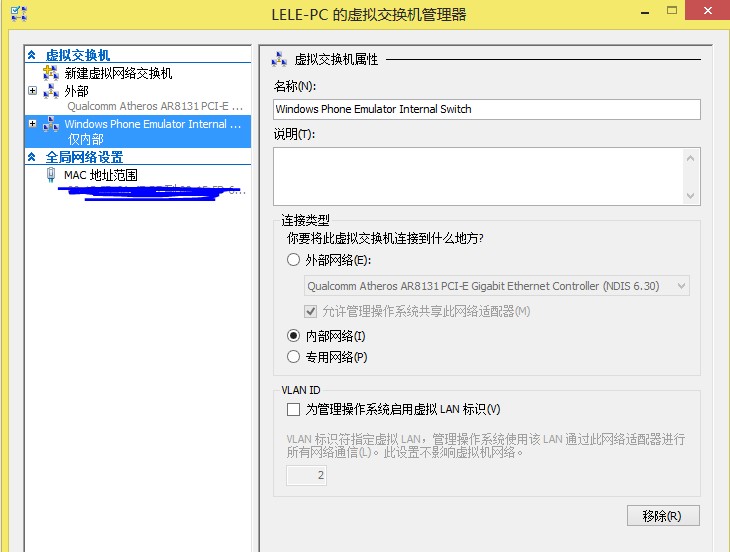
Task: Expand the 外部 switch tree node
Action: pos(32,90)
